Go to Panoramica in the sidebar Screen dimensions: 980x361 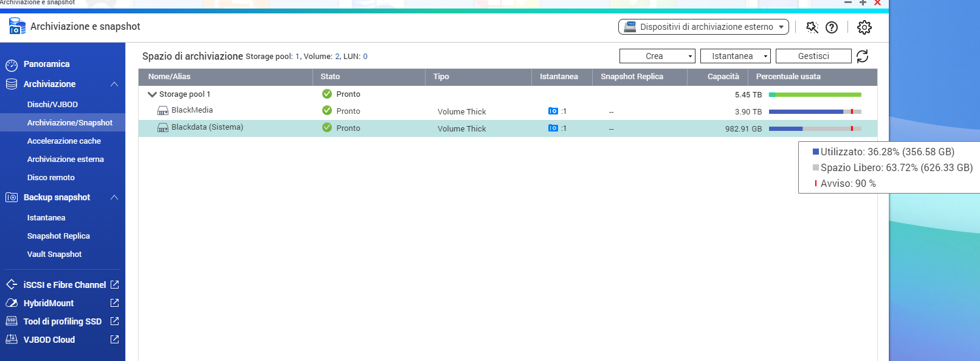[46, 64]
